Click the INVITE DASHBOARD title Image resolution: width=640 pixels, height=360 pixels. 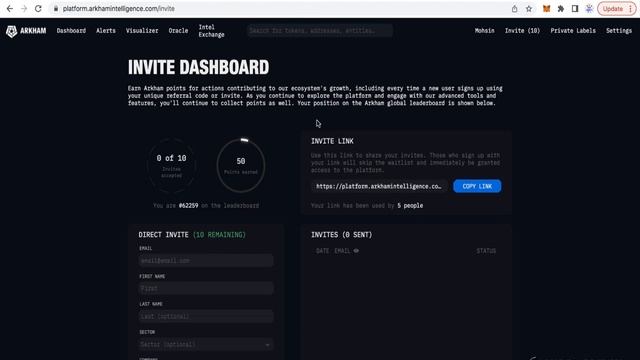pos(198,67)
